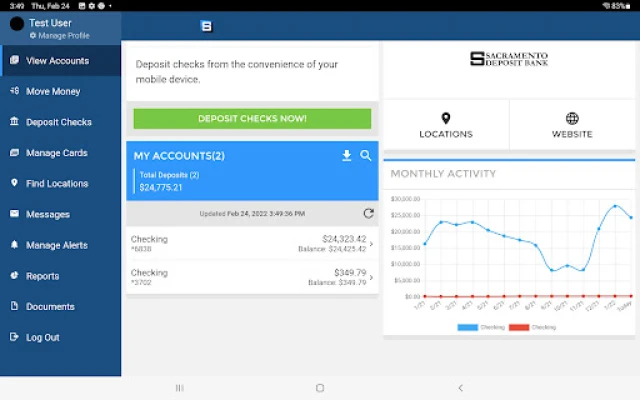Screen dimensions: 640x400
Task: Search accounts with the magnifier icon
Action: click(366, 156)
